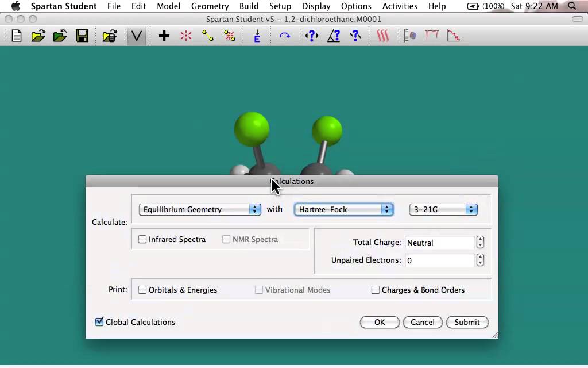Click the View (V) toolbar button

[x=137, y=36]
